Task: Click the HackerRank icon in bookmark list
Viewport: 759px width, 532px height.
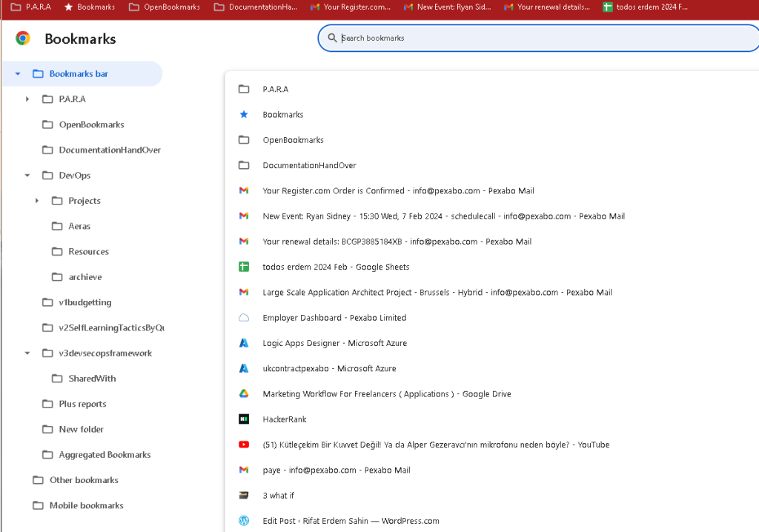Action: 244,419
